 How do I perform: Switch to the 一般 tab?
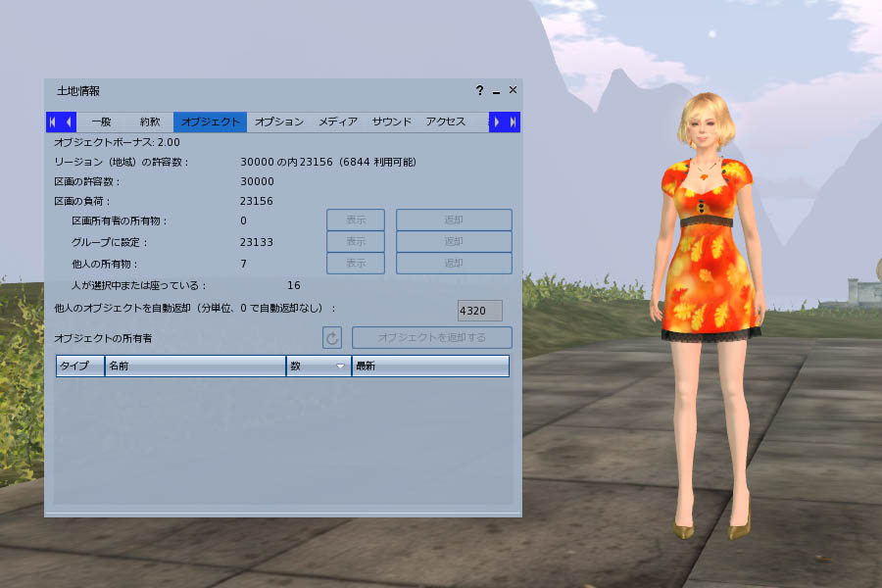[x=101, y=122]
